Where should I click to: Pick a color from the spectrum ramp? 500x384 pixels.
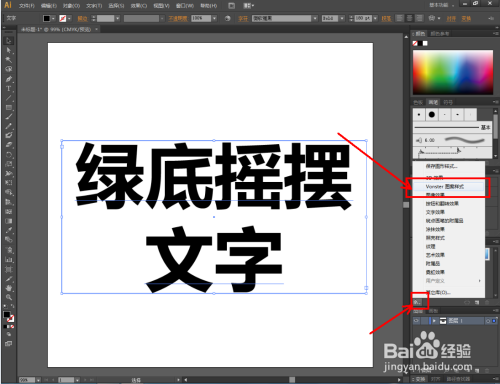453,72
